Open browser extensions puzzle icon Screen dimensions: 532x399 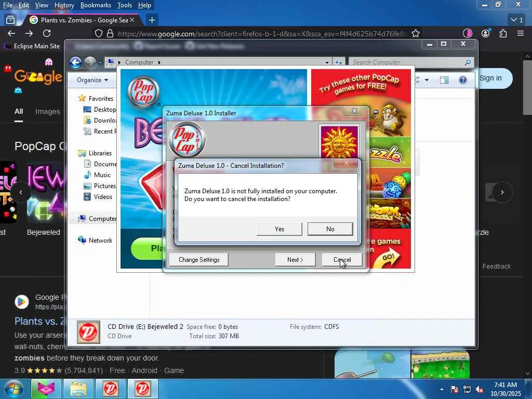tap(503, 33)
